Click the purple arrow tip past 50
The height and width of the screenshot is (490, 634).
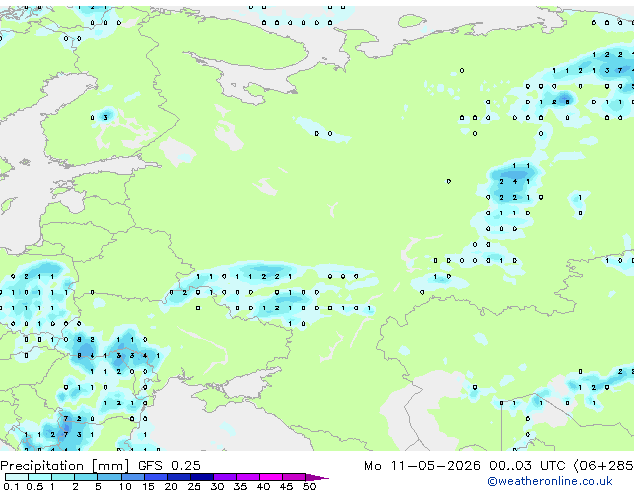(x=317, y=477)
